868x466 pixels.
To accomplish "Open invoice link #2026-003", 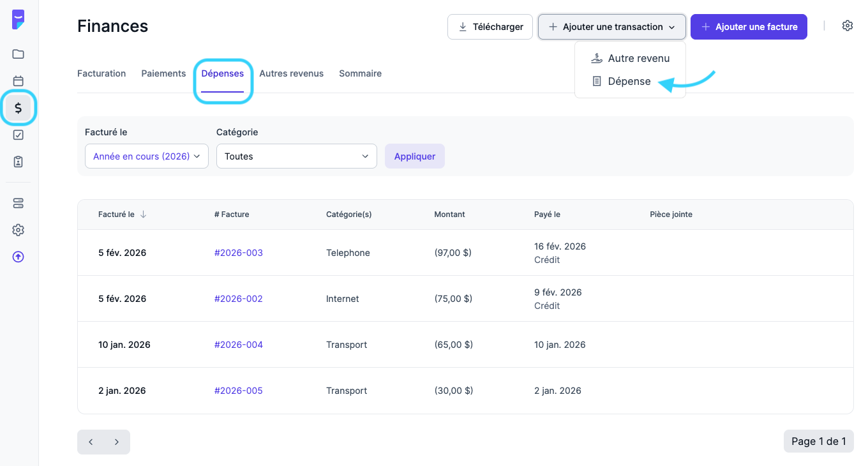I will pos(238,253).
